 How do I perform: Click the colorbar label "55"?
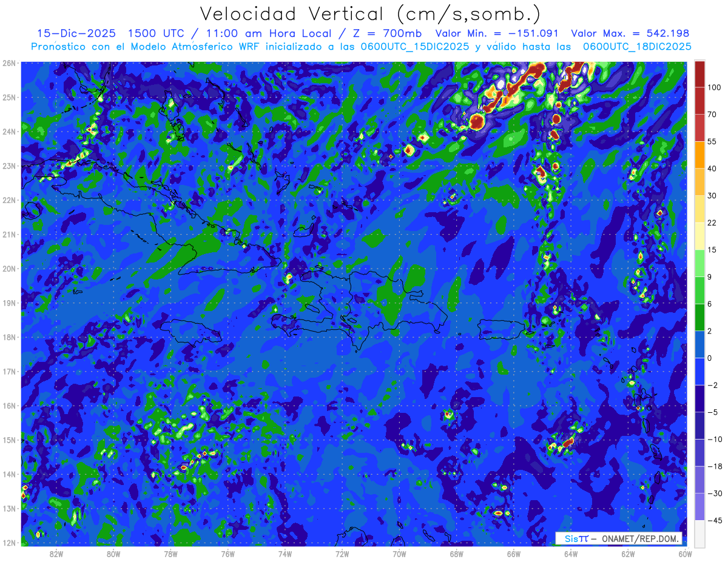click(712, 141)
